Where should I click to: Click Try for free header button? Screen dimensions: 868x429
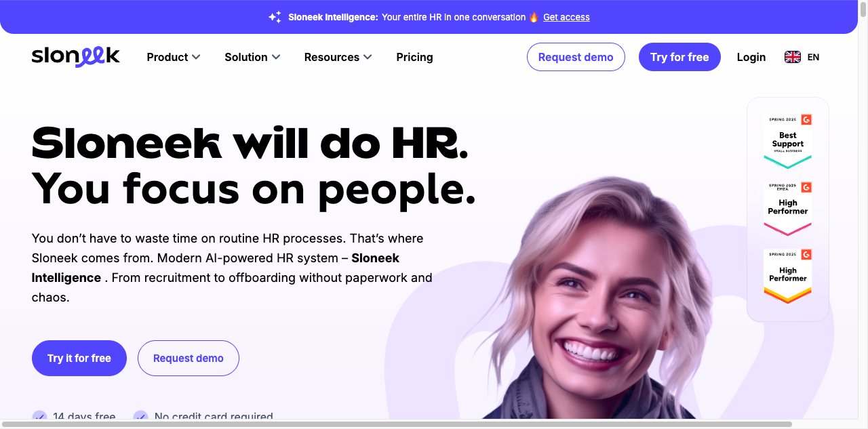(x=679, y=57)
